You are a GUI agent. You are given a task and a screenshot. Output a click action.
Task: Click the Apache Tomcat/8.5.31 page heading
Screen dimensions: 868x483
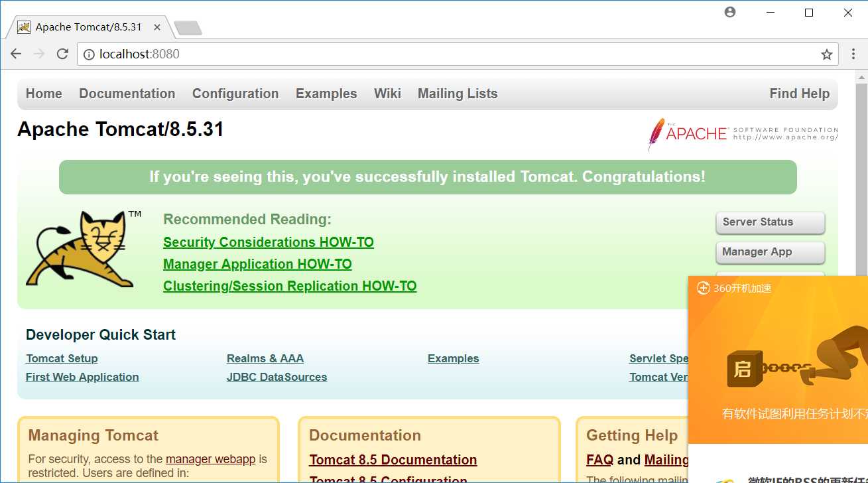tap(121, 129)
